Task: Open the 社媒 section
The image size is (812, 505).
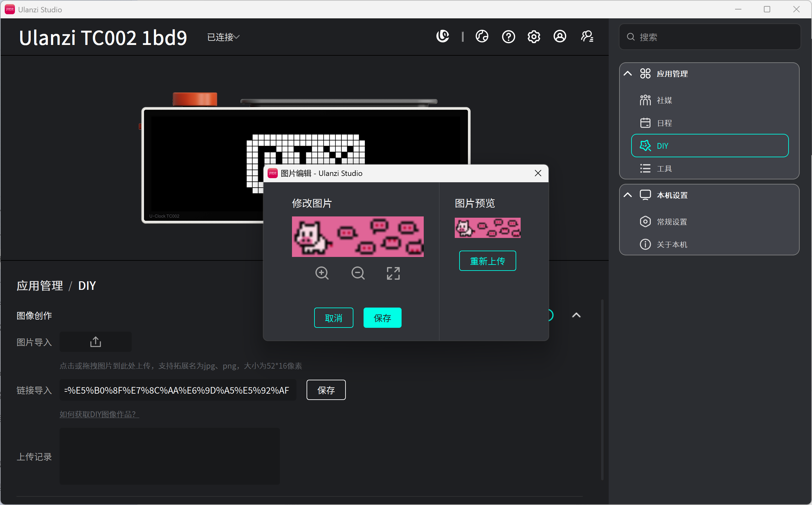Action: pyautogui.click(x=710, y=100)
